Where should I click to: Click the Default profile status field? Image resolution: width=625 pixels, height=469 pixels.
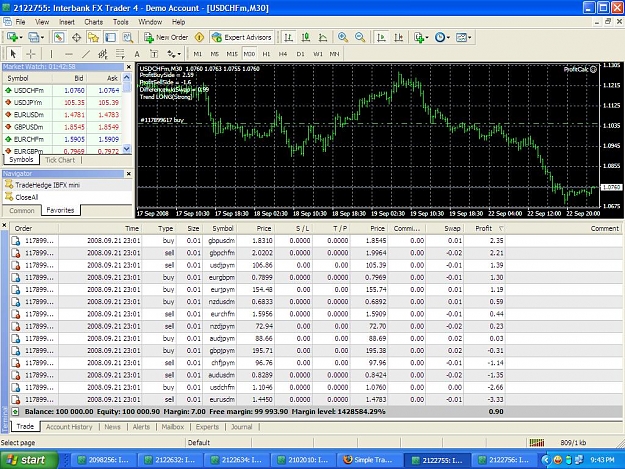click(218, 442)
